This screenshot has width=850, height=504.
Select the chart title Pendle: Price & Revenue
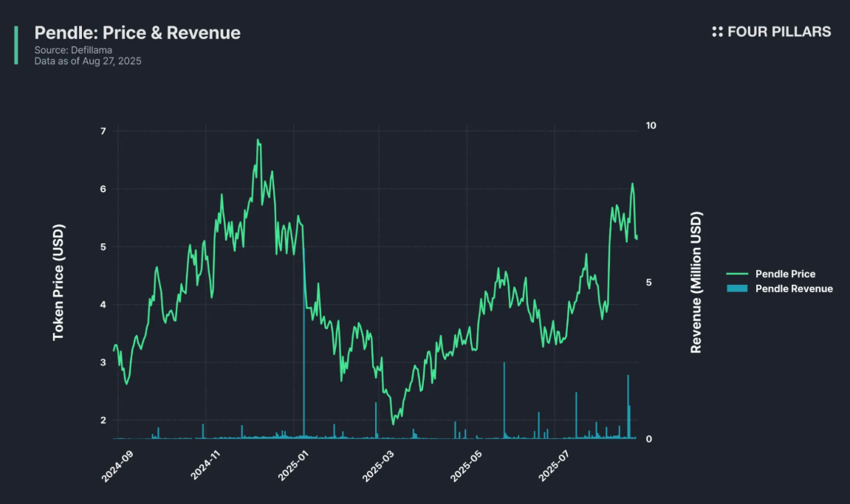pyautogui.click(x=137, y=32)
